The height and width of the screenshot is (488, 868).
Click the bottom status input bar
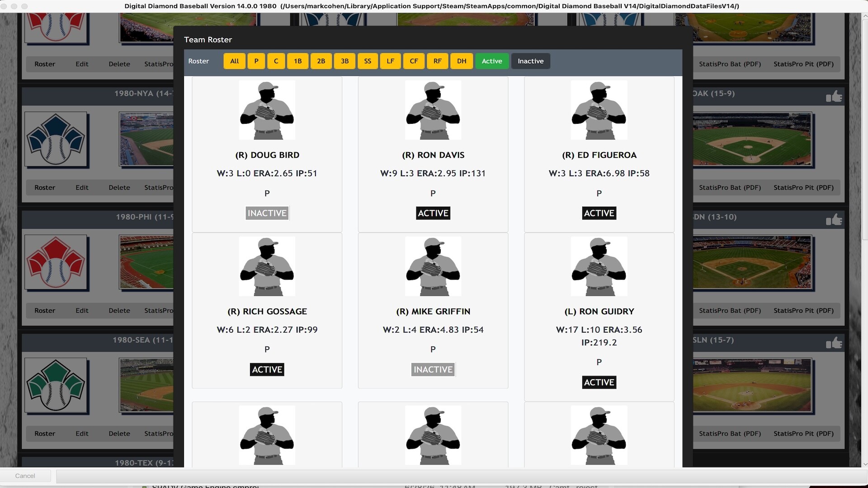[461, 476]
